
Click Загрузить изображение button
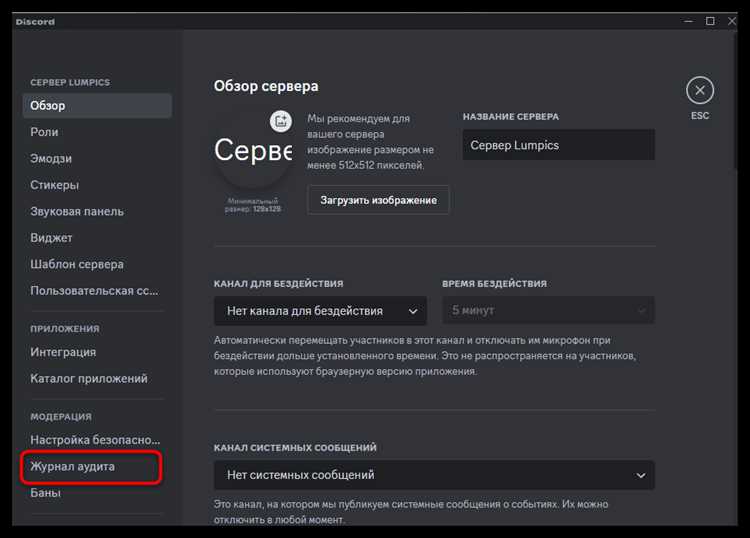point(378,200)
